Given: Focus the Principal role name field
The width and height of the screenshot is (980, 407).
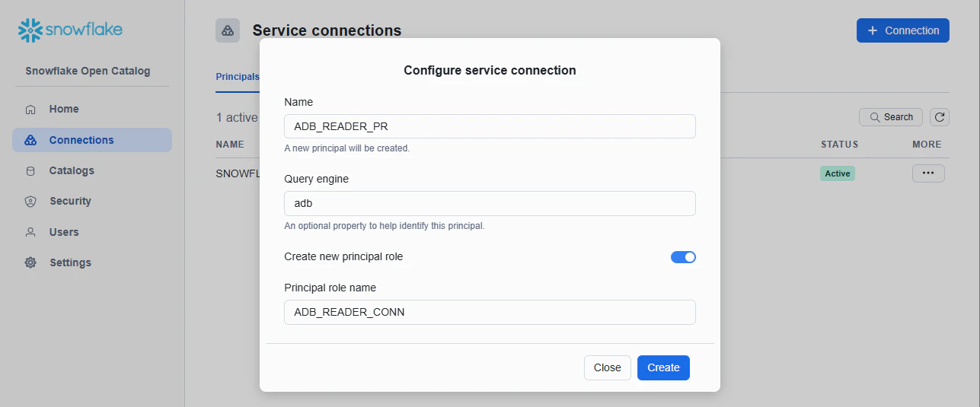Looking at the screenshot, I should point(490,313).
